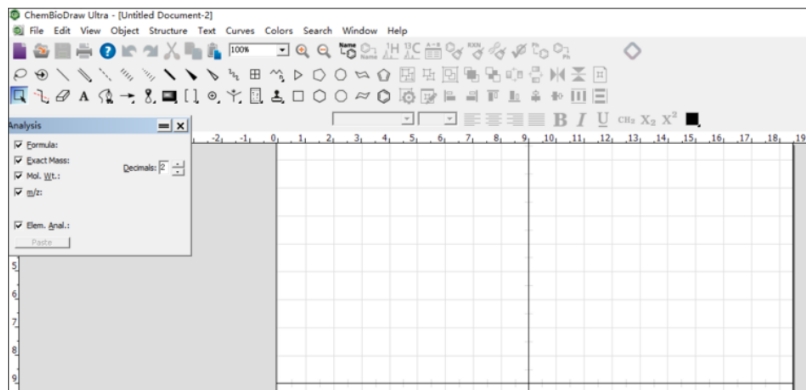Select the arrow tool

pyautogui.click(x=127, y=96)
